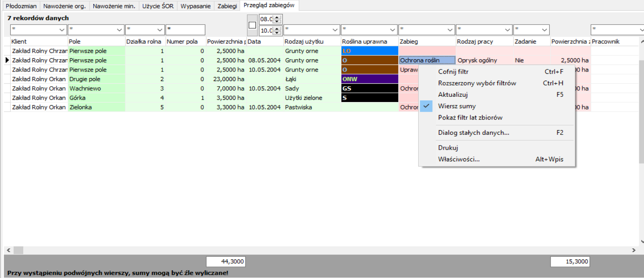This screenshot has height=278, width=644.
Task: Open the Zadanie filter dropdown
Action: click(x=544, y=30)
